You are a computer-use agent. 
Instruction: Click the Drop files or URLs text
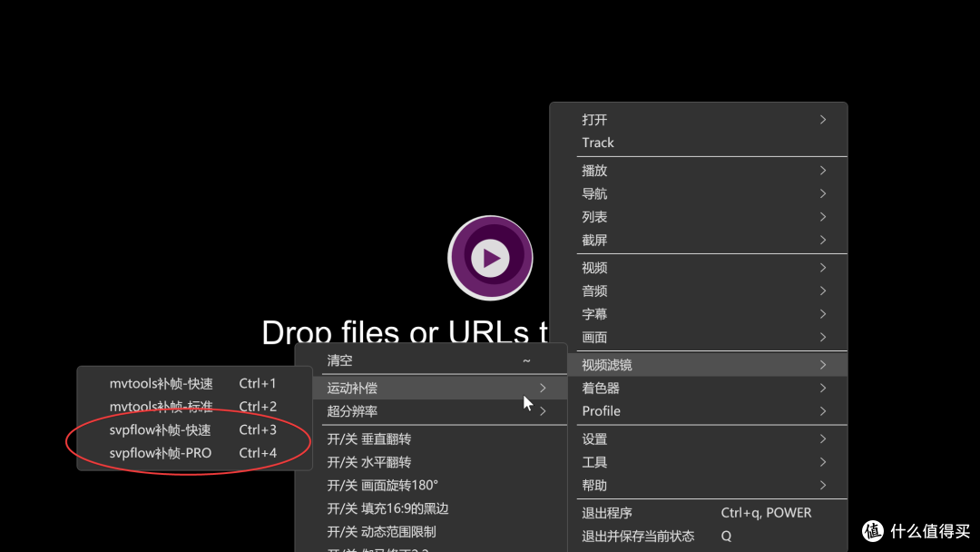(x=405, y=332)
